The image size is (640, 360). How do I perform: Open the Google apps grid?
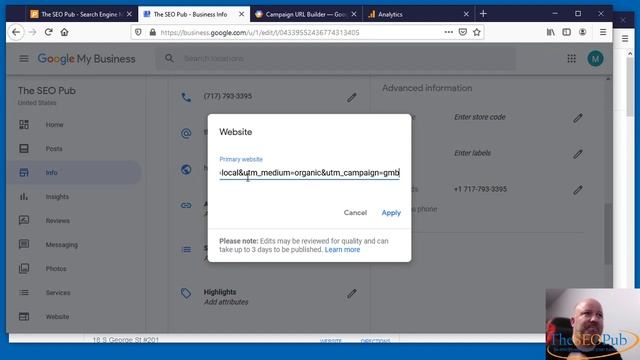click(571, 59)
